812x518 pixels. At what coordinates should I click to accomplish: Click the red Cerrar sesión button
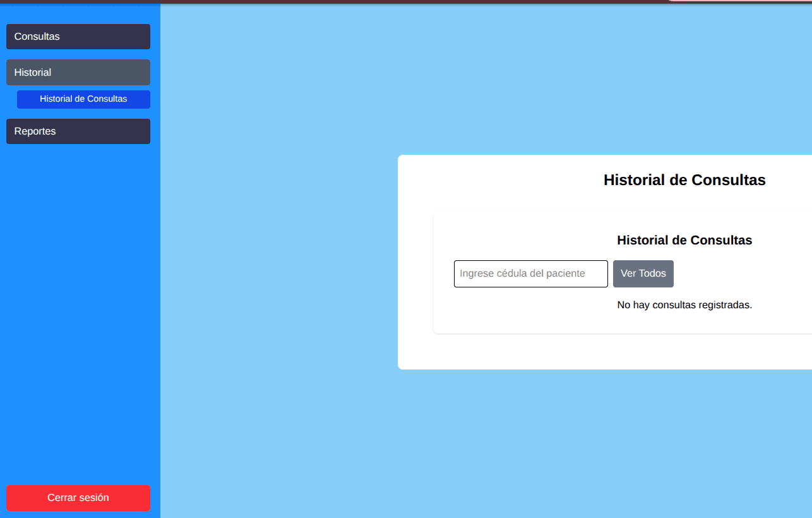[78, 498]
